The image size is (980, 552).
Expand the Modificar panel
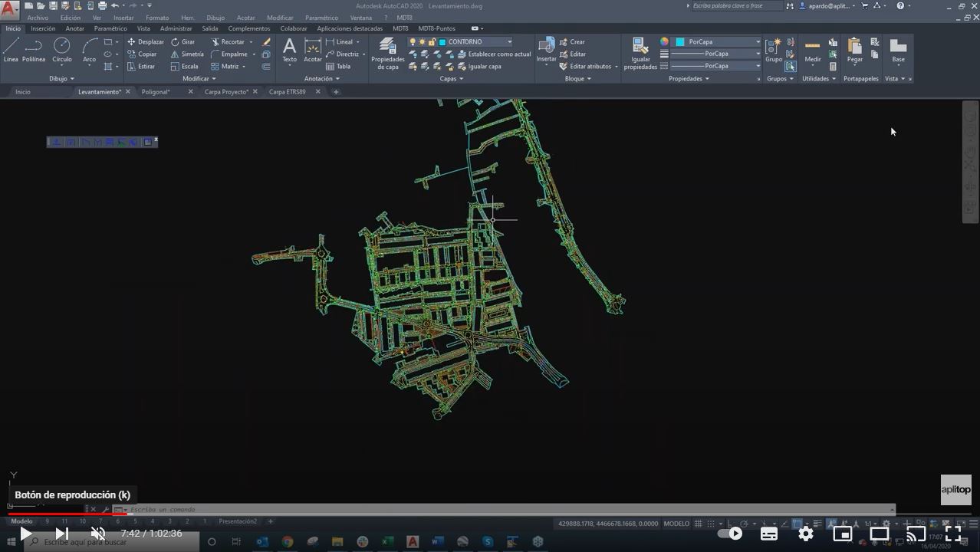[x=213, y=78]
